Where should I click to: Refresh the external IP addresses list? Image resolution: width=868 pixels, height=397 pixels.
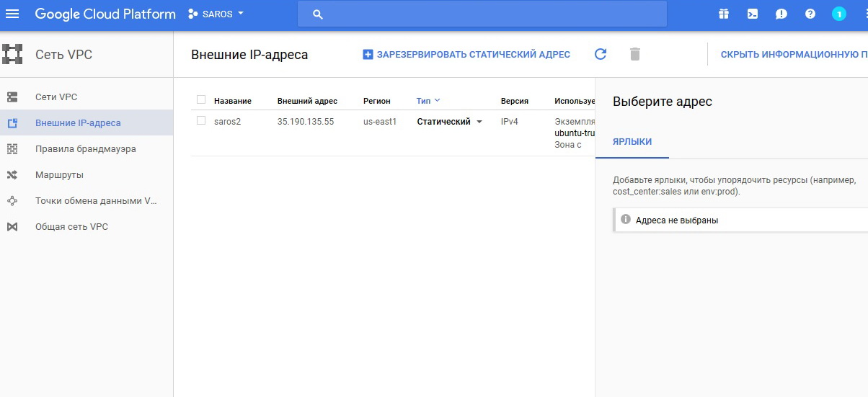[x=601, y=54]
